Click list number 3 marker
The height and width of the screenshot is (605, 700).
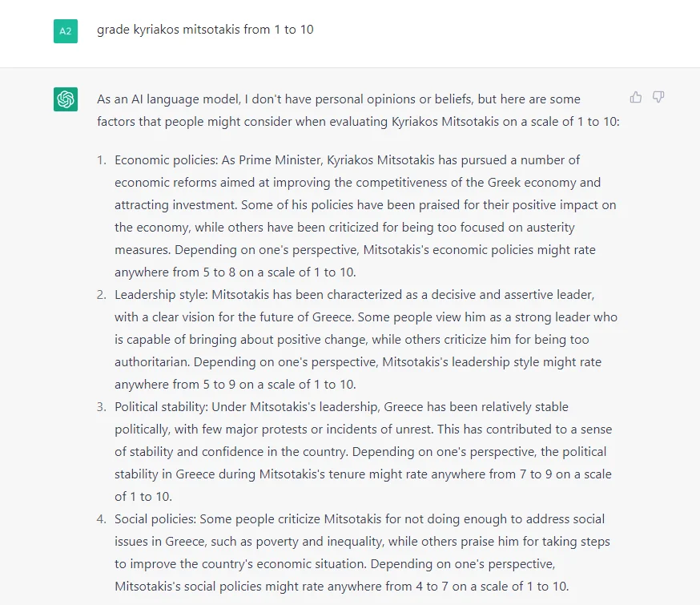click(x=102, y=407)
